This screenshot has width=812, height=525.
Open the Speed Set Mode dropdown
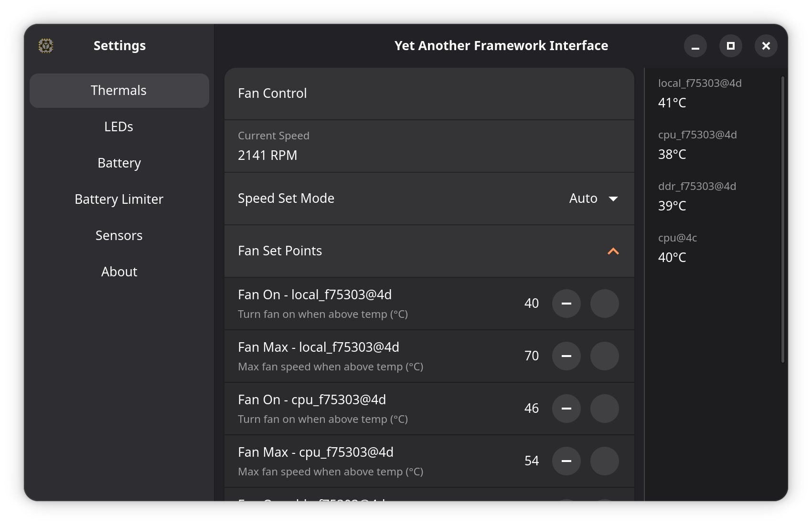[x=593, y=199]
